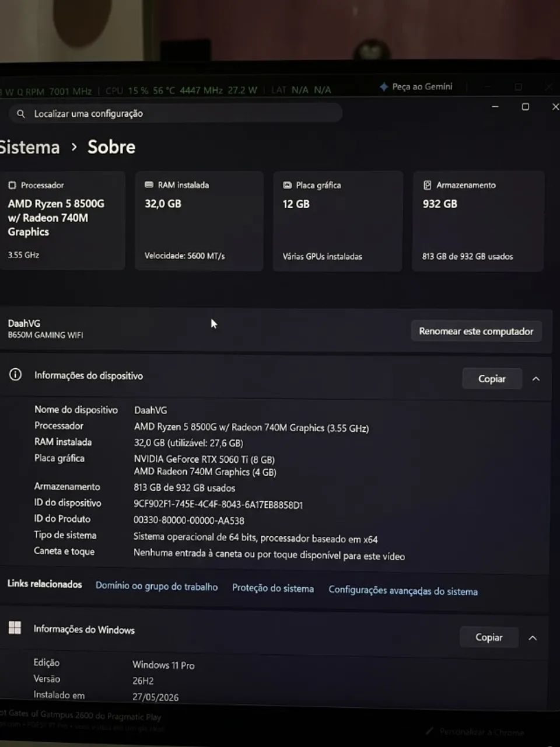The width and height of the screenshot is (560, 747).
Task: Select the ID do dispositivo value 9CF902F1-745E
Action: (x=218, y=505)
